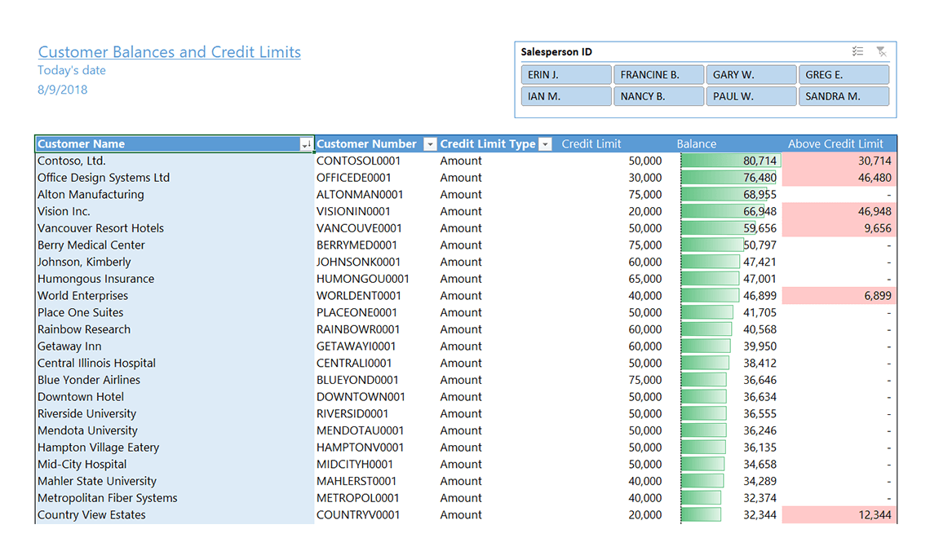Open Customer Balances and Credit Limits link

[169, 52]
